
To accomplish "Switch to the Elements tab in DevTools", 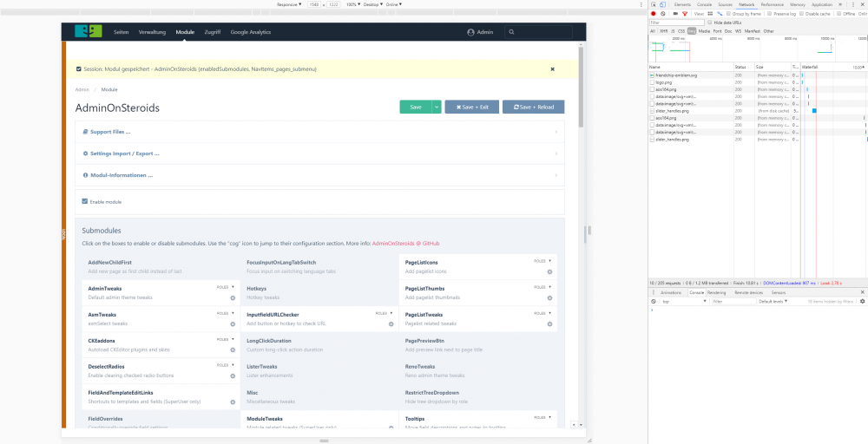I will click(682, 4).
